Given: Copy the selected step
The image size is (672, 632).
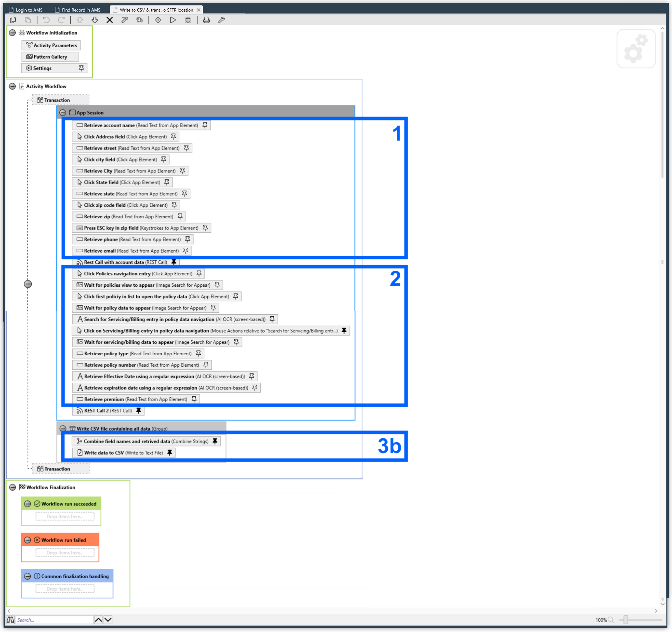Looking at the screenshot, I should [13, 20].
